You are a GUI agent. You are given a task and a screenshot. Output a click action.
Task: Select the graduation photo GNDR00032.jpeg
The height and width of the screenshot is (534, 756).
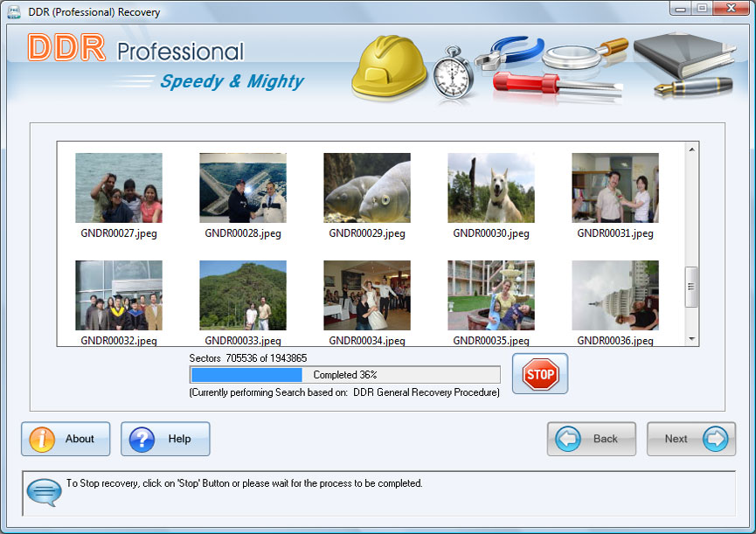click(x=119, y=295)
